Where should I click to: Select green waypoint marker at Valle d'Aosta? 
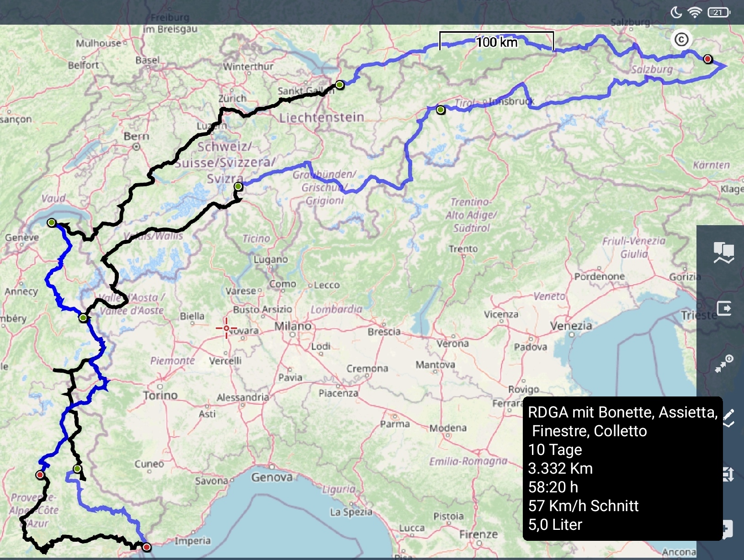click(x=83, y=317)
